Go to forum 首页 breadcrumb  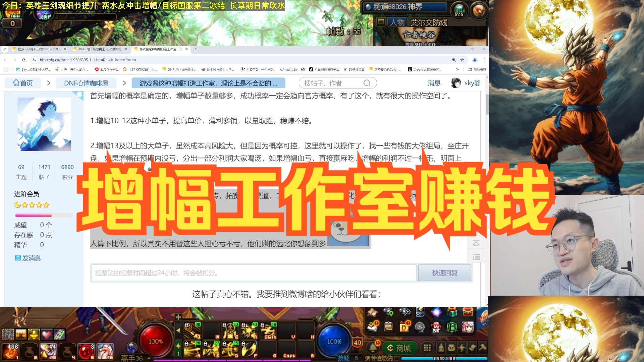pos(23,83)
